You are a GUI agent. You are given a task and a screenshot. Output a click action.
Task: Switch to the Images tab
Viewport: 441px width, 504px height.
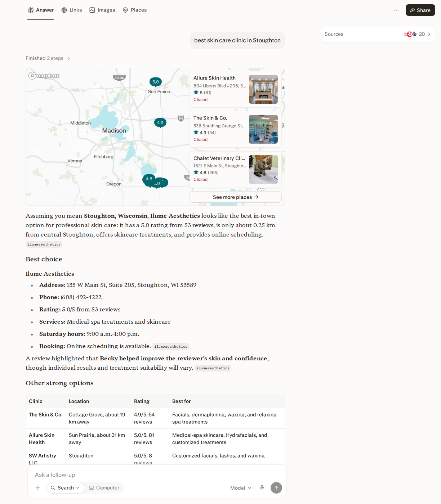click(102, 10)
